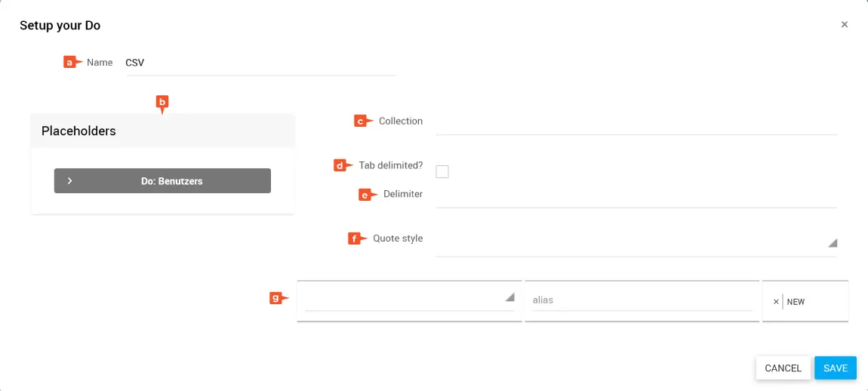Cancel the Do setup dialog
This screenshot has width=868, height=391.
click(x=783, y=368)
